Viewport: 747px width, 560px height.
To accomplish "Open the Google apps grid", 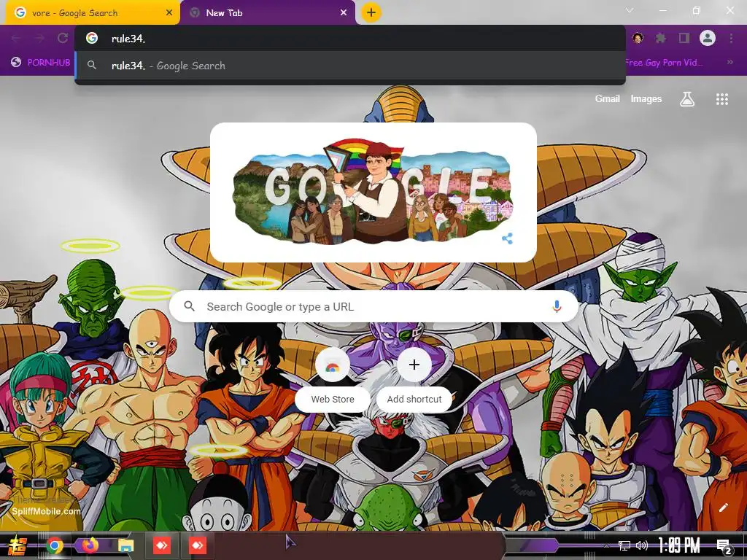I will pos(721,99).
